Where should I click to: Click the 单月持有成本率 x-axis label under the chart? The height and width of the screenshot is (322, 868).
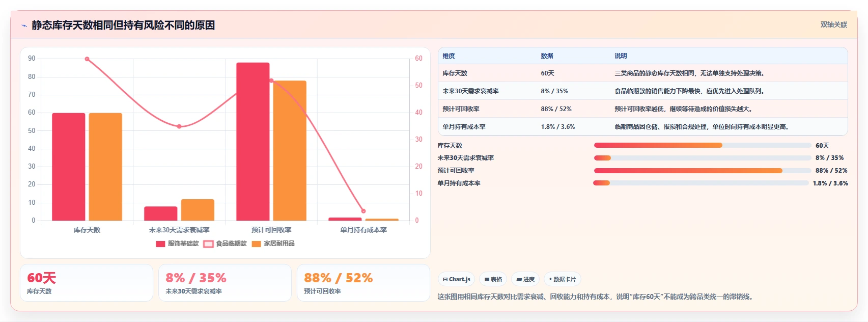[363, 230]
